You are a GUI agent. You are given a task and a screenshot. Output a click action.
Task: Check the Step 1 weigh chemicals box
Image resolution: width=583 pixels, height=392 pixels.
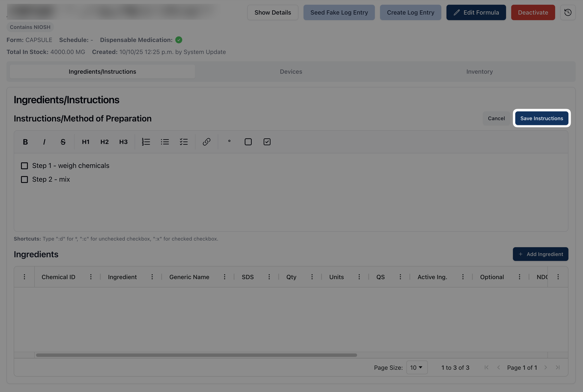point(24,166)
